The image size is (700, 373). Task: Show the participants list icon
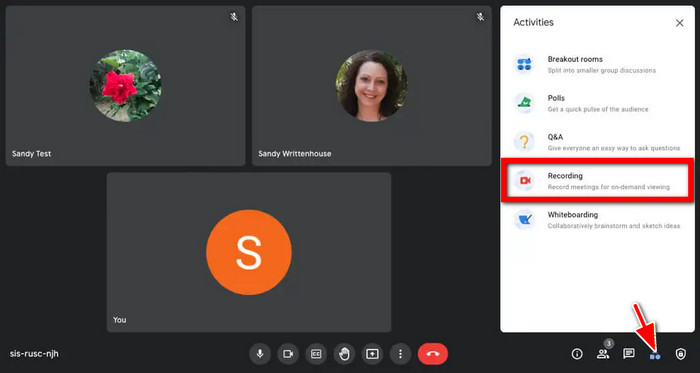[603, 354]
